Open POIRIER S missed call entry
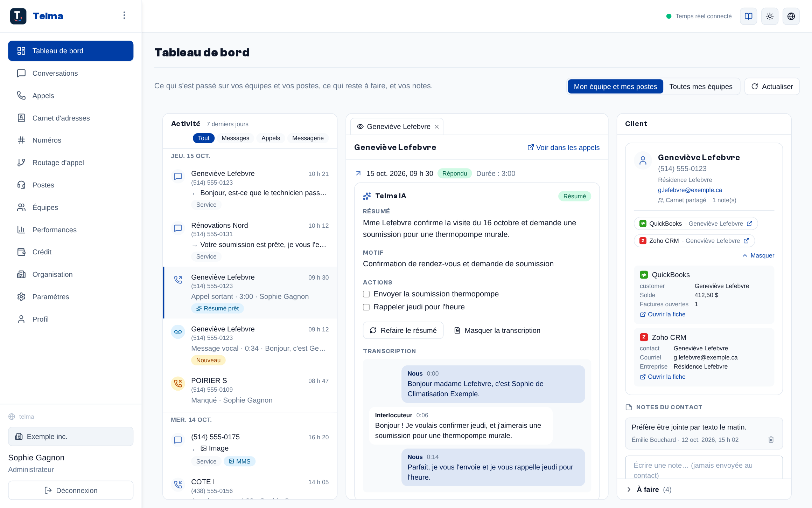Screen dimensions: 812x508 click(250, 390)
